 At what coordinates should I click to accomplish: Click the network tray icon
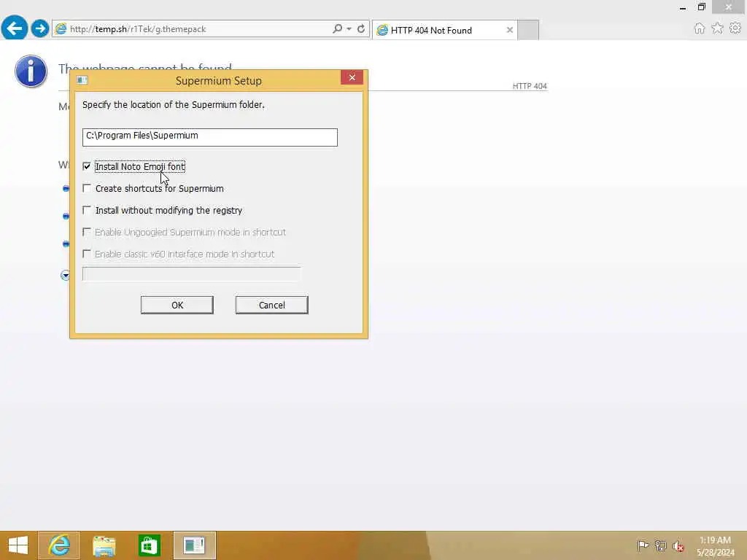[660, 545]
